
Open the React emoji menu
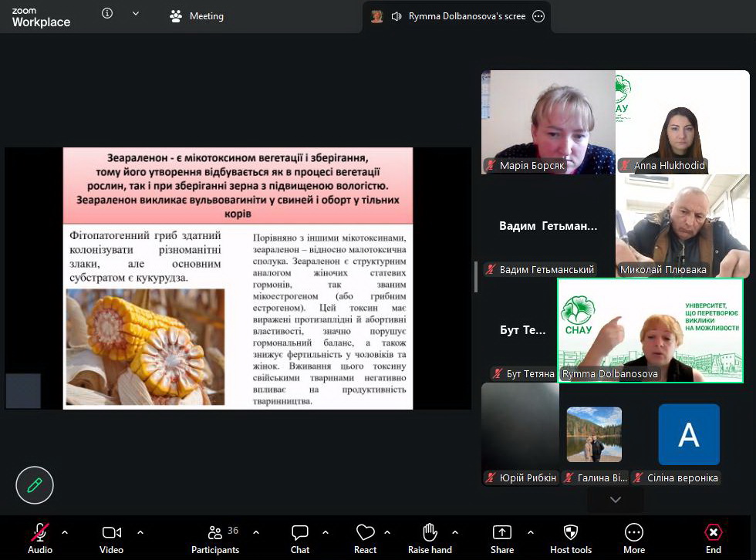click(365, 533)
